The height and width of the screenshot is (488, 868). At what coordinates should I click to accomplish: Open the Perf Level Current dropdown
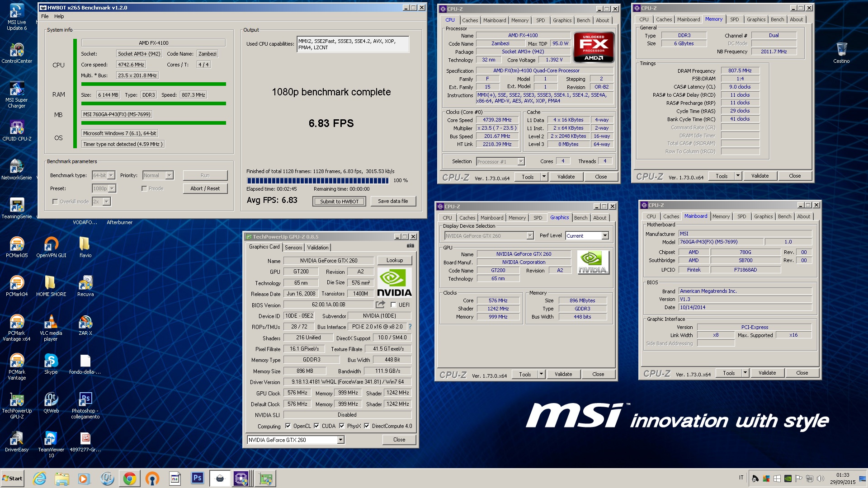(587, 235)
